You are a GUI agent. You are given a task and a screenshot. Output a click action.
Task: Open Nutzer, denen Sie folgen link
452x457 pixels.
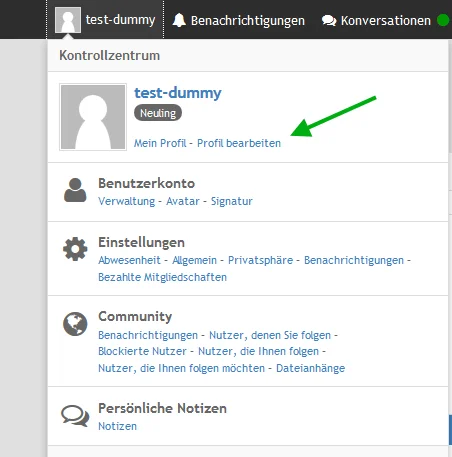(270, 335)
